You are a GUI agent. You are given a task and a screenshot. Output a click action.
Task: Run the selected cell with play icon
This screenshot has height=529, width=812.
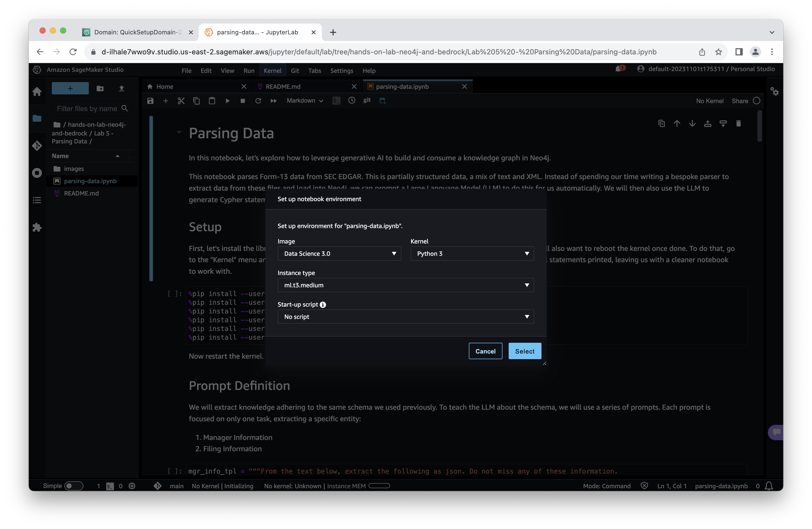(228, 101)
